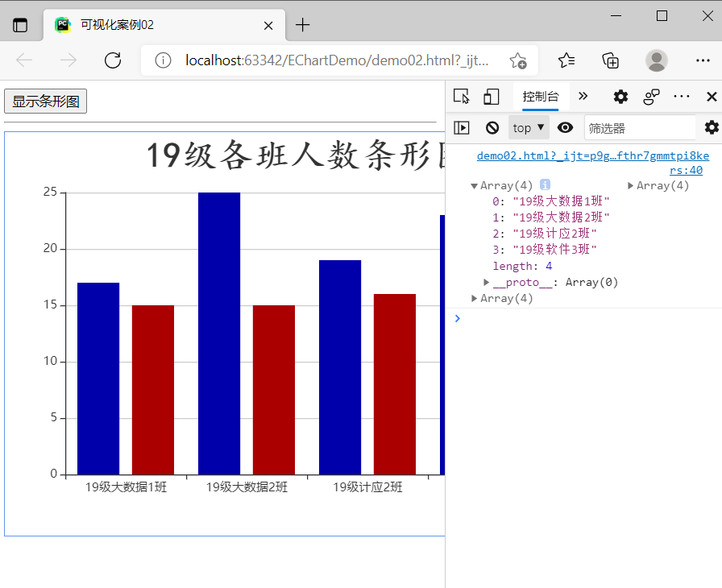Open console filter settings gear

(710, 127)
